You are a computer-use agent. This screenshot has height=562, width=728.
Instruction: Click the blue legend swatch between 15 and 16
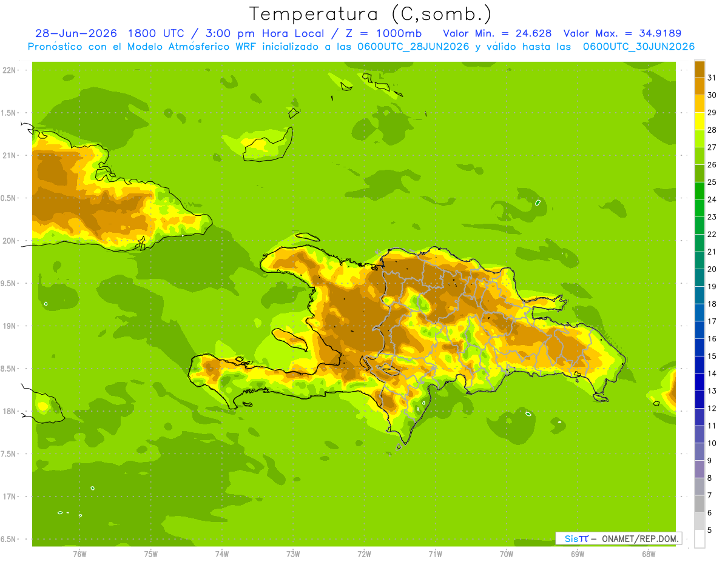tap(699, 347)
